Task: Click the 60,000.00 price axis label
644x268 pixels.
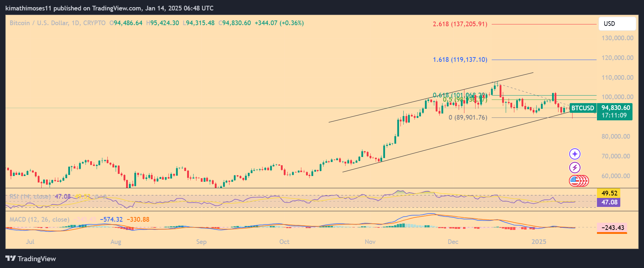Action: (616, 176)
